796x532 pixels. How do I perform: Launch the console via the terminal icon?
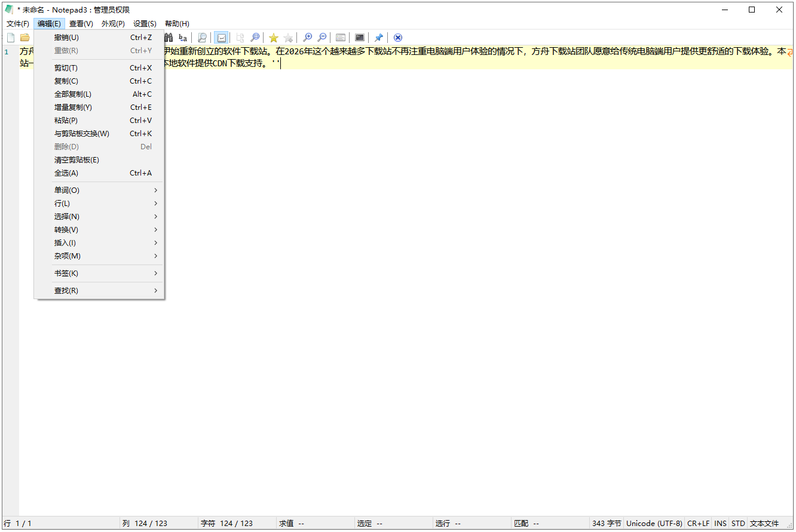359,37
